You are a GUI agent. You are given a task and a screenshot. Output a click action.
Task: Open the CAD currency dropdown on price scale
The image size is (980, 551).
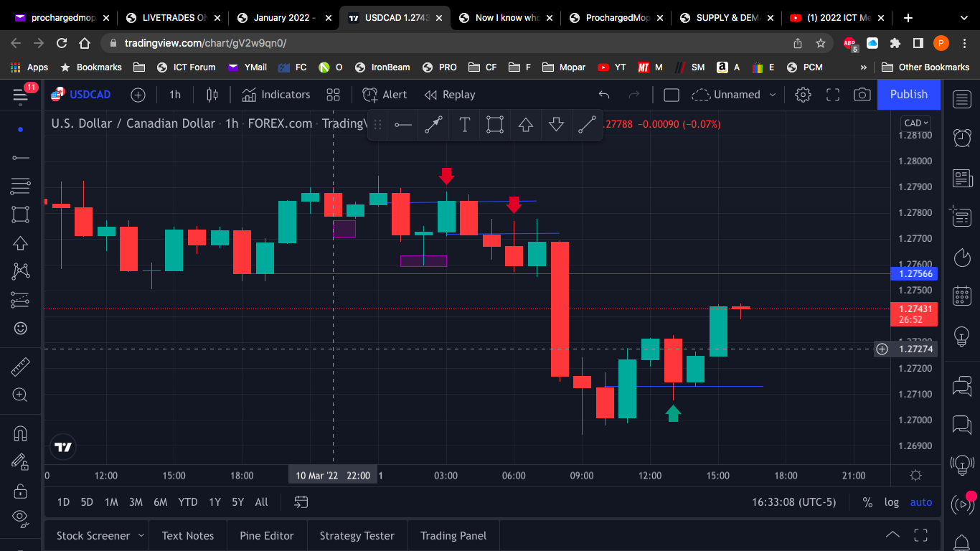click(x=916, y=123)
